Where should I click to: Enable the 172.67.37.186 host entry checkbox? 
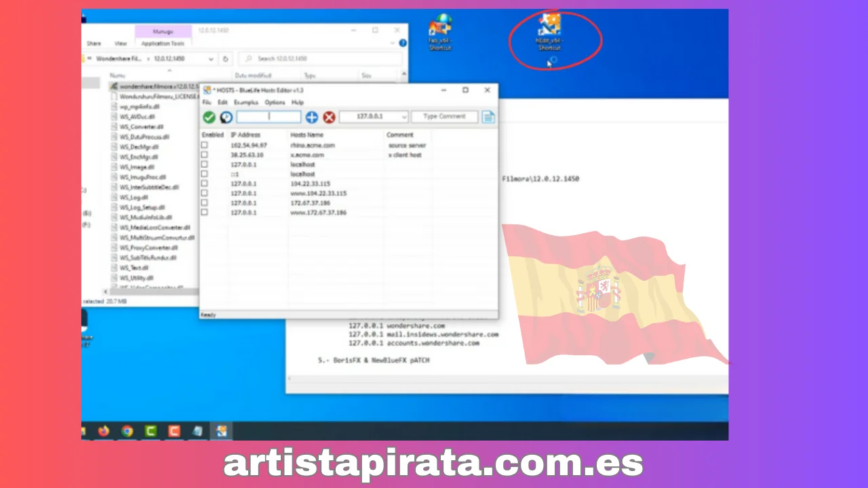click(204, 203)
